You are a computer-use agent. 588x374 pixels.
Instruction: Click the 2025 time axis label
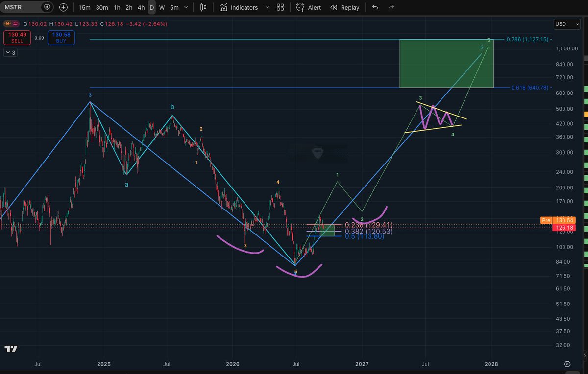point(104,364)
